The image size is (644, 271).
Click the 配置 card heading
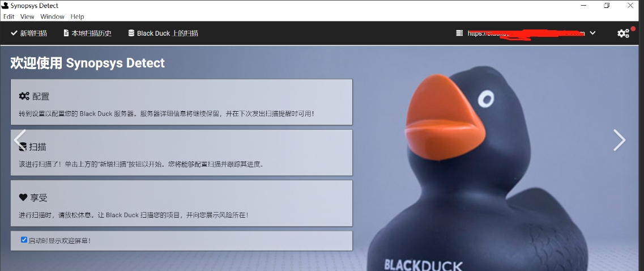pos(41,96)
